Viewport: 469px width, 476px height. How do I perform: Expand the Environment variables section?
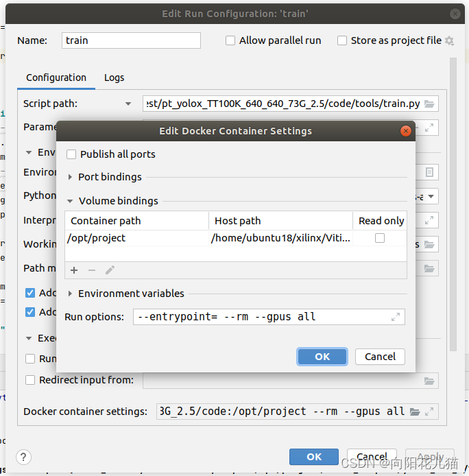70,294
